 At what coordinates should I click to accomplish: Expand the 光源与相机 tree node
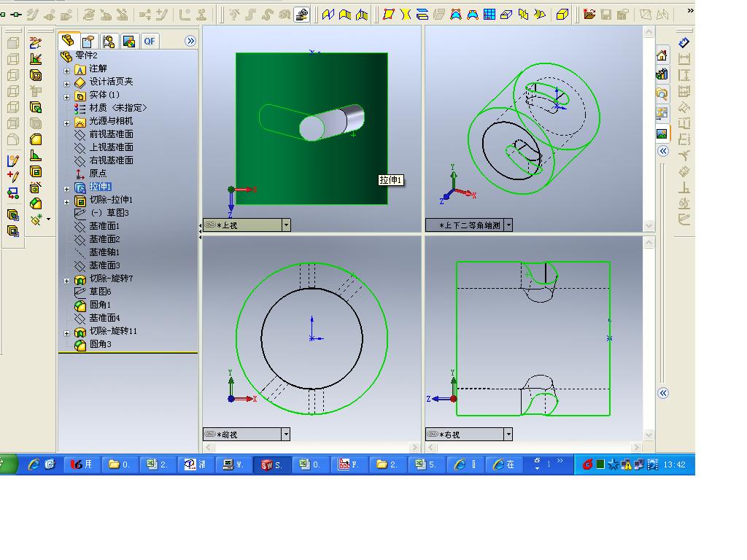click(66, 123)
